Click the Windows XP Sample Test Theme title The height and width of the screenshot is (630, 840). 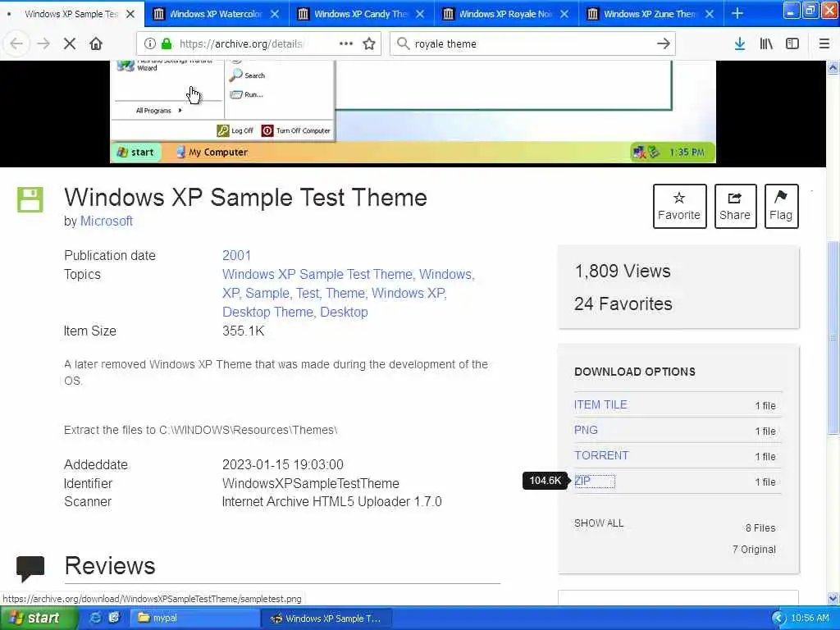(x=246, y=198)
